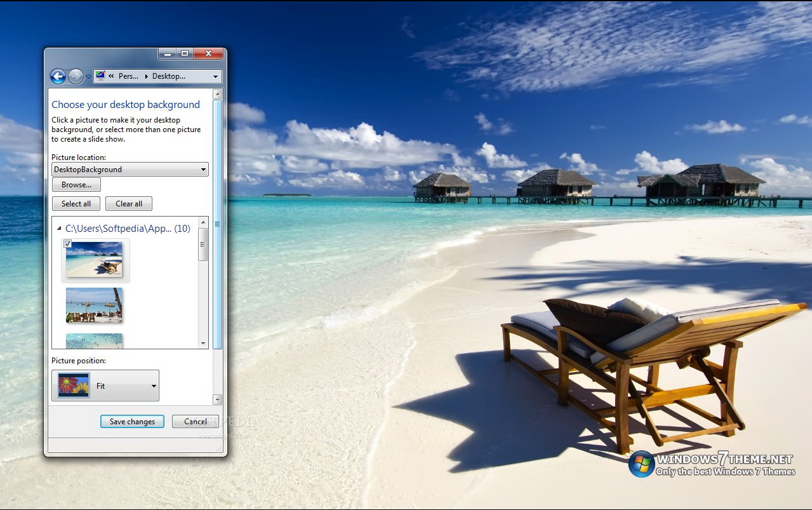Click the Select all button
The height and width of the screenshot is (510, 812).
point(76,204)
